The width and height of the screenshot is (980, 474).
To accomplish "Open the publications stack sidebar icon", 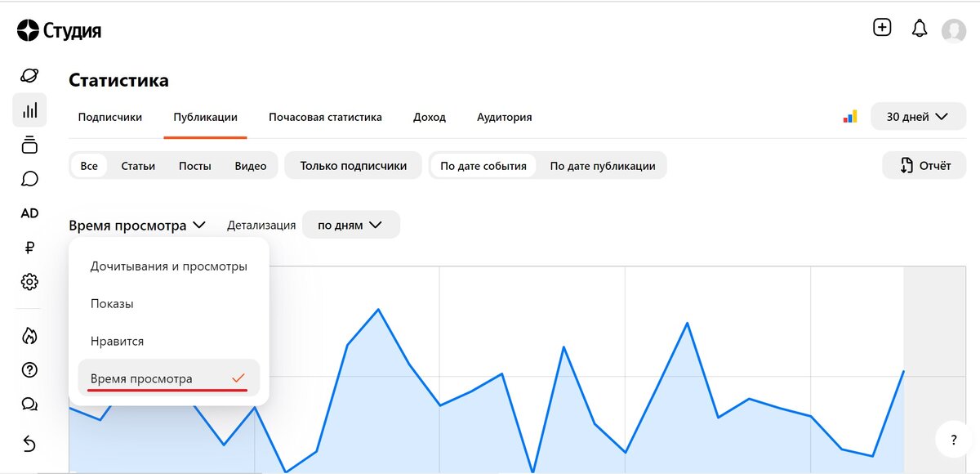I will (x=29, y=145).
